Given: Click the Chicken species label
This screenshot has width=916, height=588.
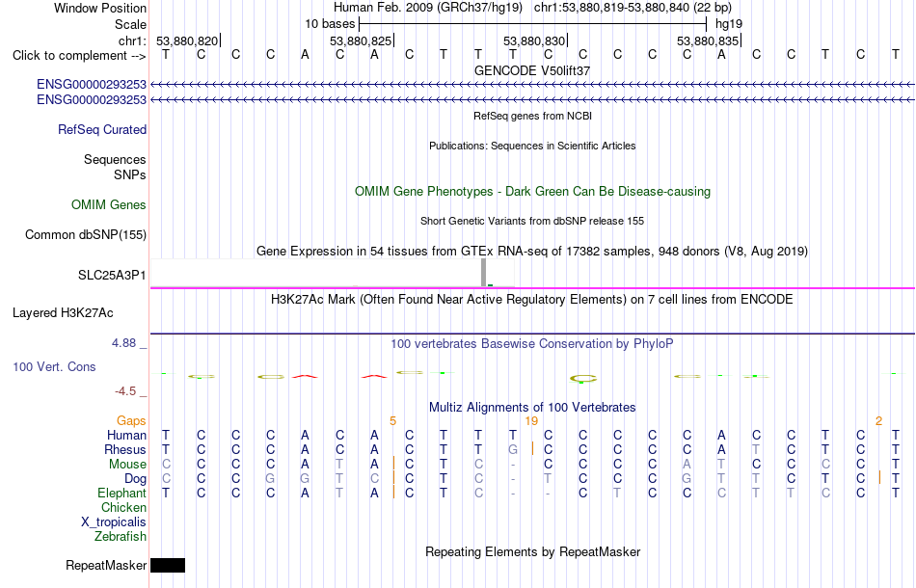Looking at the screenshot, I should click(x=123, y=507).
